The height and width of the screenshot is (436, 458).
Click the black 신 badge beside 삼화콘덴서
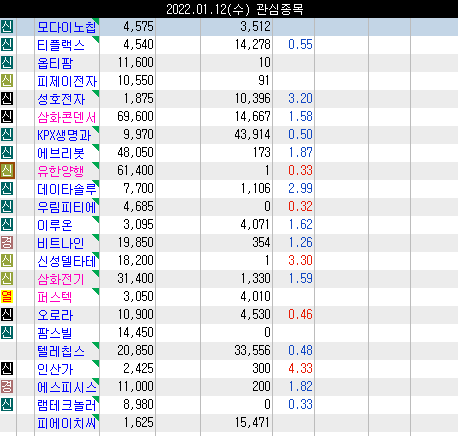[x=7, y=117]
